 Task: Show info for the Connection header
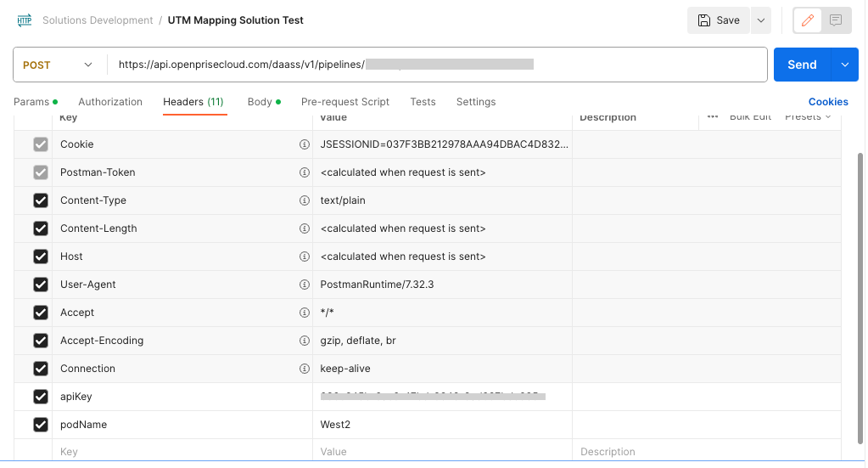coord(305,369)
